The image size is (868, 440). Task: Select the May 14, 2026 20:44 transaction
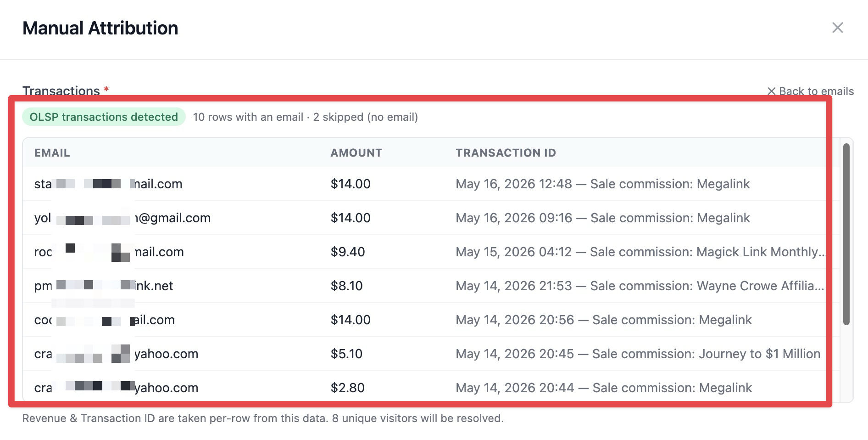pyautogui.click(x=431, y=388)
